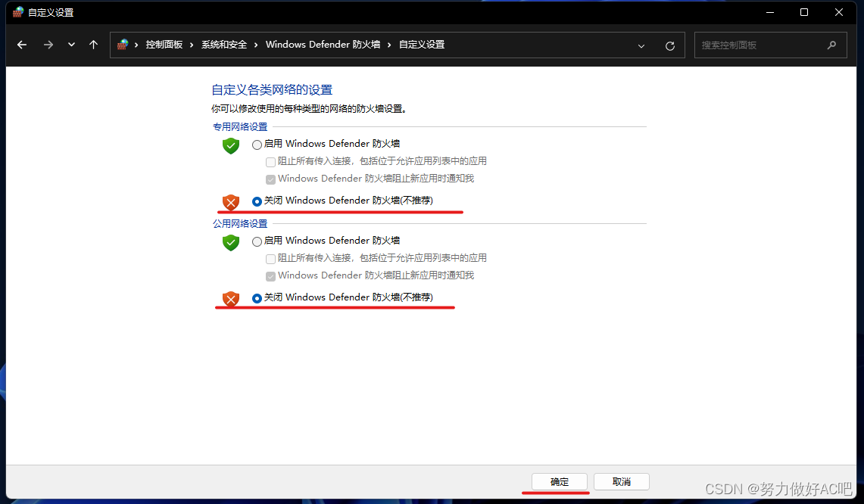Click the firewall icon in title bar
The width and height of the screenshot is (864, 504).
[18, 12]
